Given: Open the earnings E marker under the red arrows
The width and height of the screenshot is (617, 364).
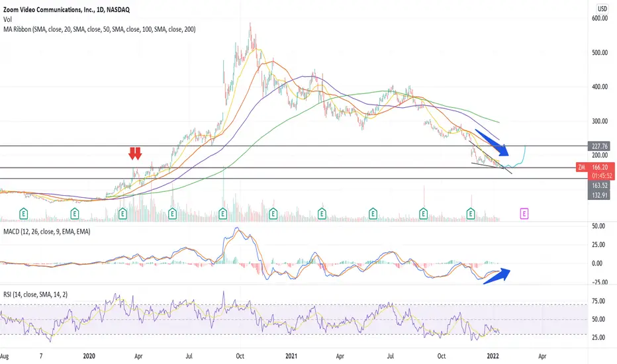Looking at the screenshot, I should pyautogui.click(x=122, y=214).
